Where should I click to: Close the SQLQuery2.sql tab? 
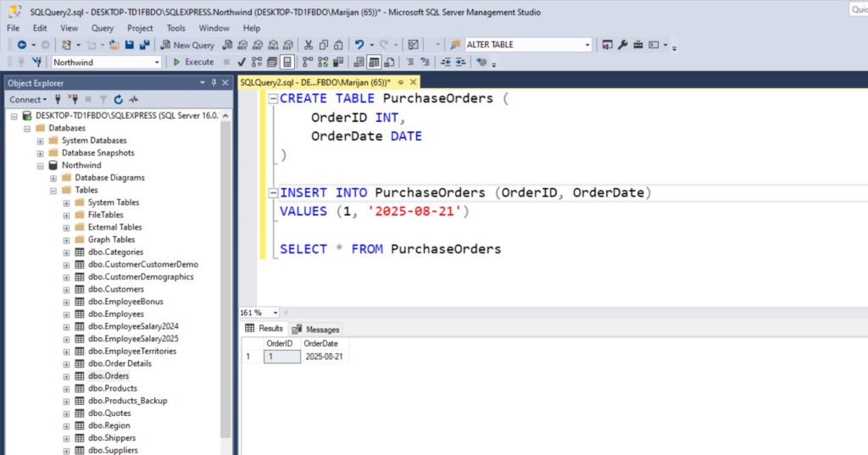[413, 82]
